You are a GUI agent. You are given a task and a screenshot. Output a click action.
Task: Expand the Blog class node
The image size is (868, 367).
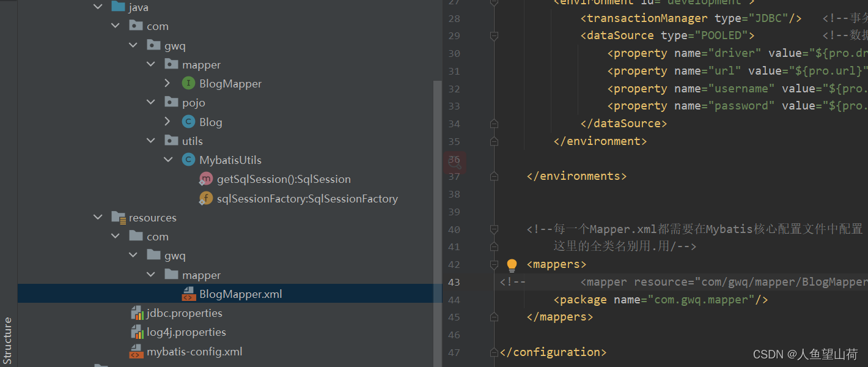pyautogui.click(x=168, y=122)
